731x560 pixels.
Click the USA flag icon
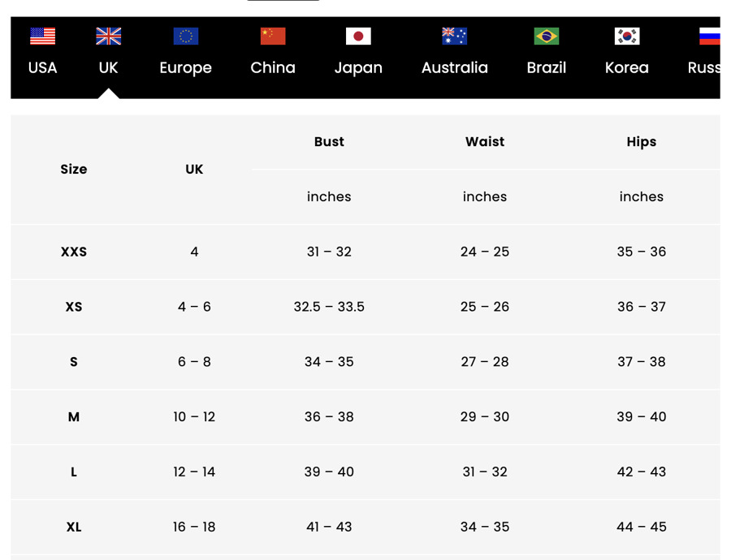pyautogui.click(x=42, y=36)
